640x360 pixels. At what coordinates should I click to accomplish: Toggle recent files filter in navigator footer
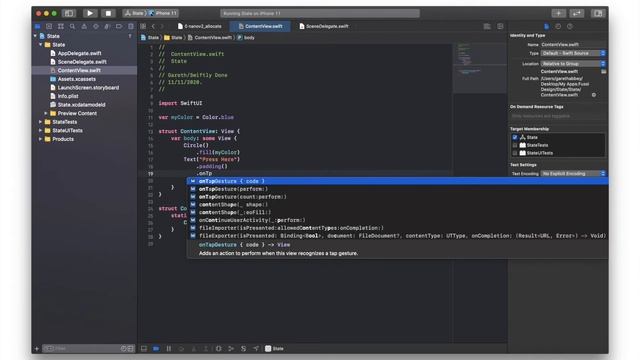123,349
